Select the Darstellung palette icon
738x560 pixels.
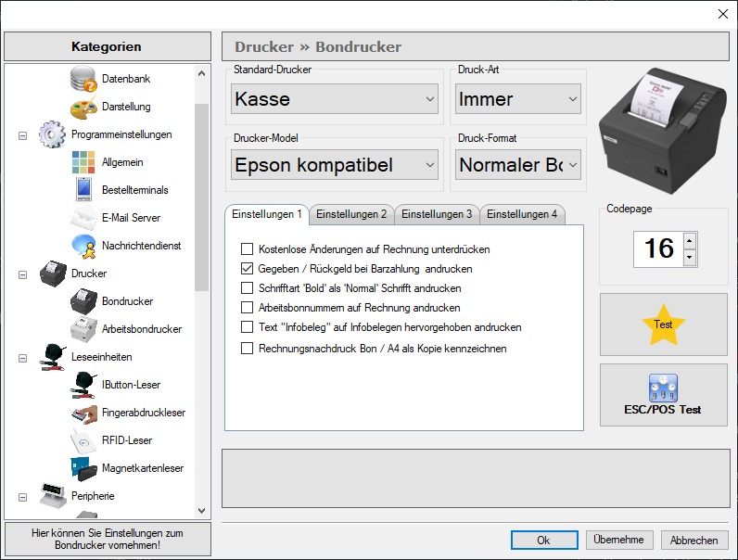83,107
